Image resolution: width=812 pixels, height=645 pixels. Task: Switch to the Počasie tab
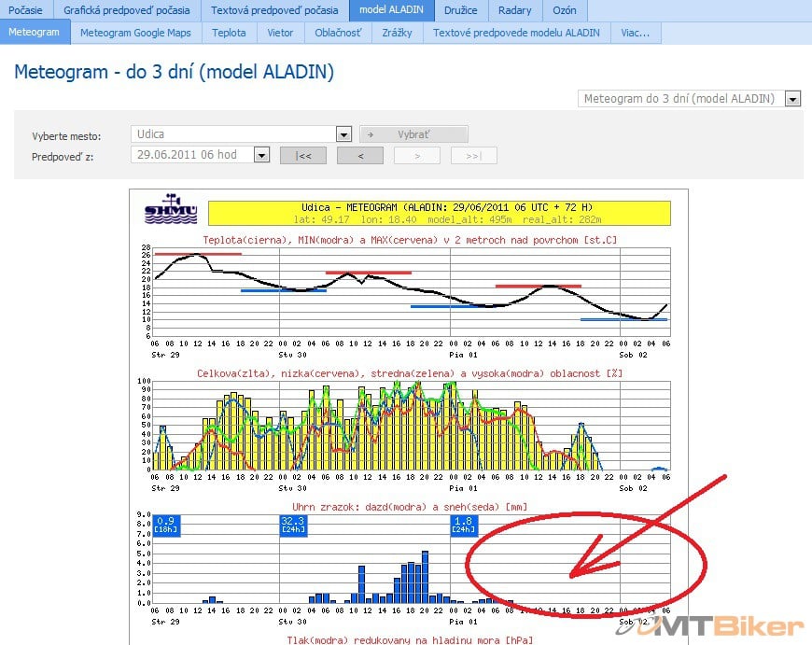[x=26, y=10]
